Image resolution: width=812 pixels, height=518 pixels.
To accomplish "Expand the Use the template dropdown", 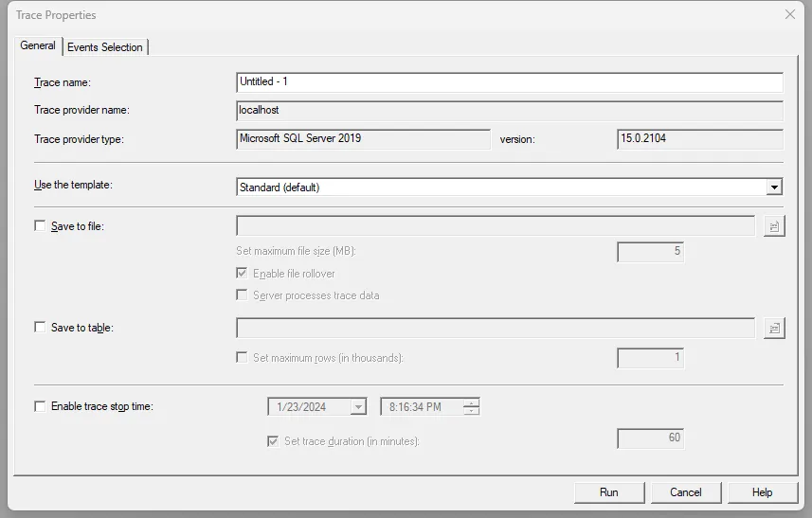I will click(x=774, y=188).
